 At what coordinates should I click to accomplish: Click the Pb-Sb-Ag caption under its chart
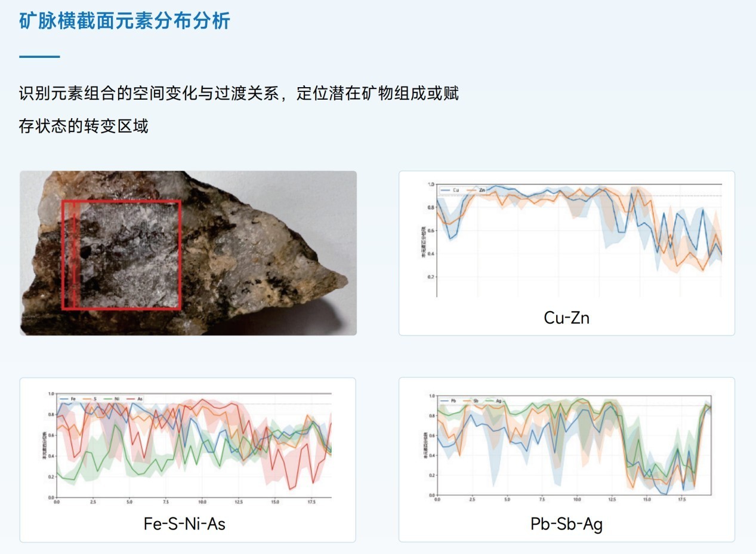click(567, 524)
